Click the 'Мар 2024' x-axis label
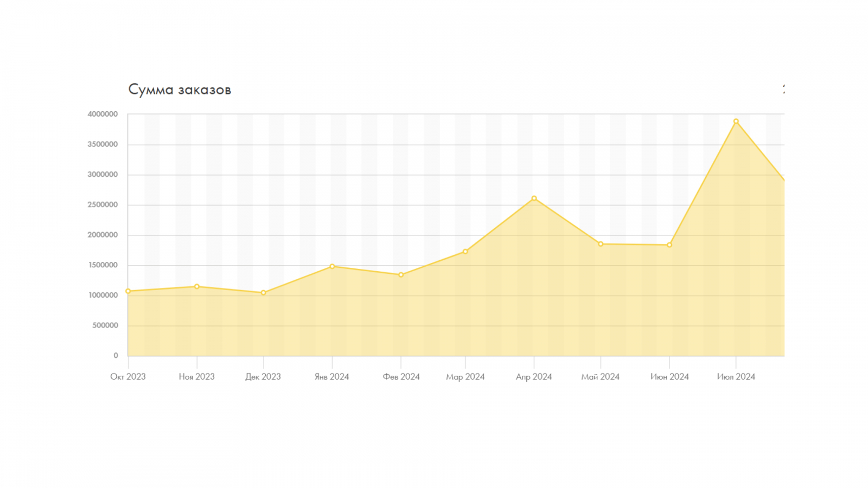The width and height of the screenshot is (868, 488). click(465, 377)
